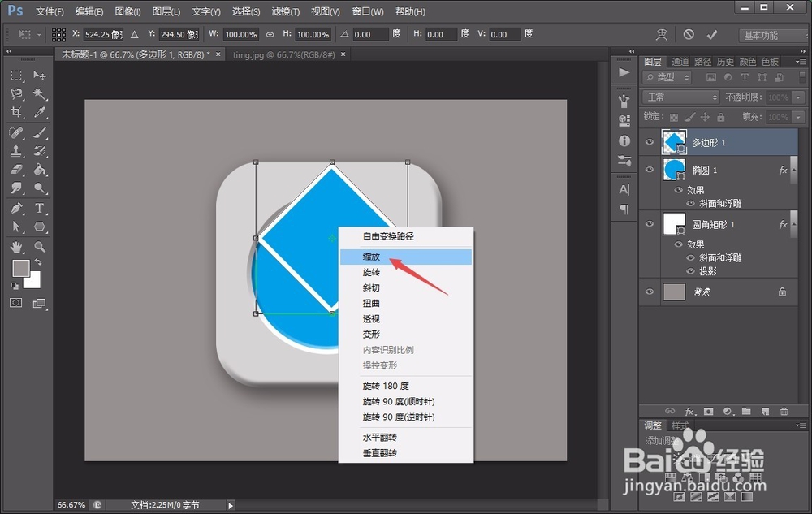812x514 pixels.
Task: Add layer style fx button
Action: [689, 412]
